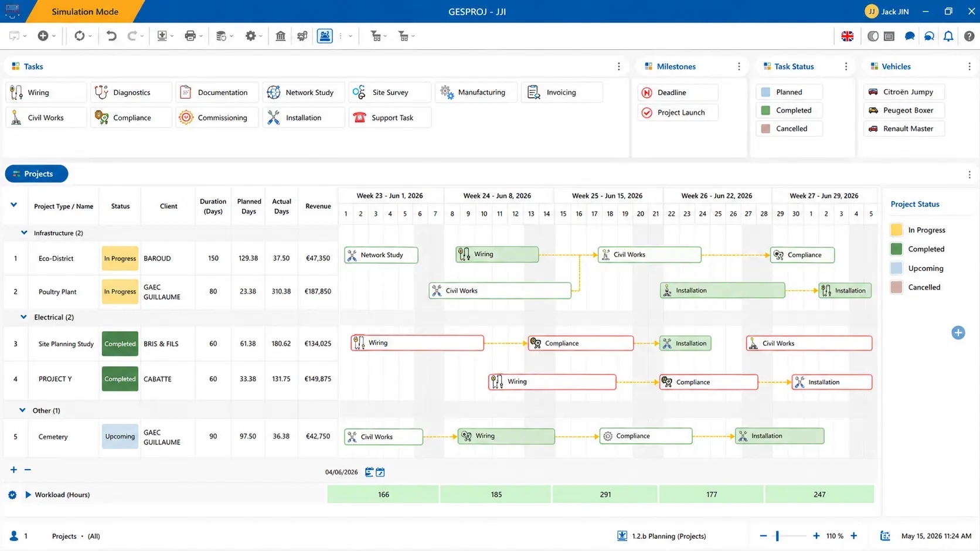Click the undo arrow in toolbar
The width and height of the screenshot is (980, 551).
(x=111, y=36)
